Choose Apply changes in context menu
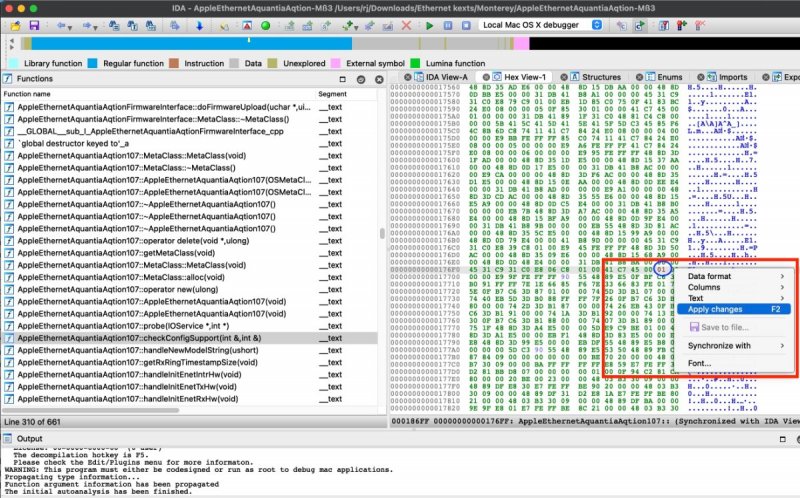 pyautogui.click(x=734, y=309)
